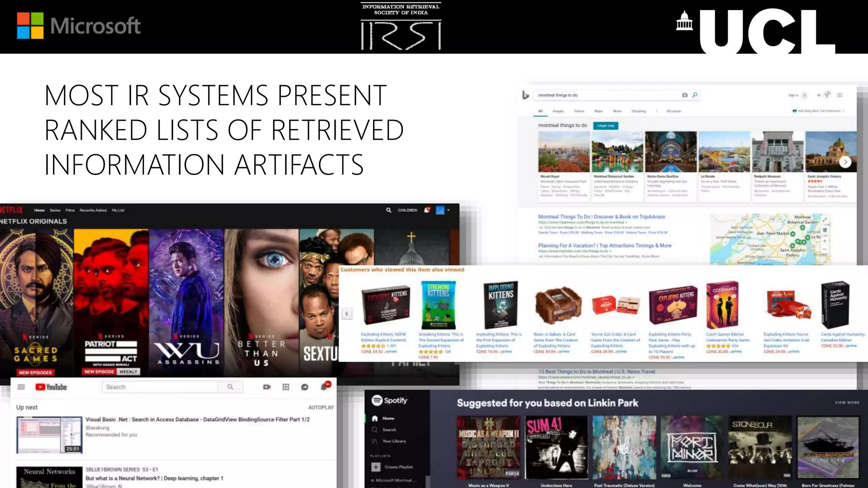868x488 pixels.
Task: Click the Spotify Home icon
Action: pyautogui.click(x=375, y=418)
